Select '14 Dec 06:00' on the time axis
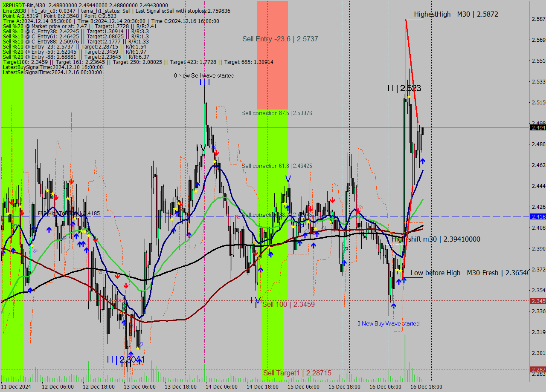Screen dimensions: 546x392 coord(221,386)
